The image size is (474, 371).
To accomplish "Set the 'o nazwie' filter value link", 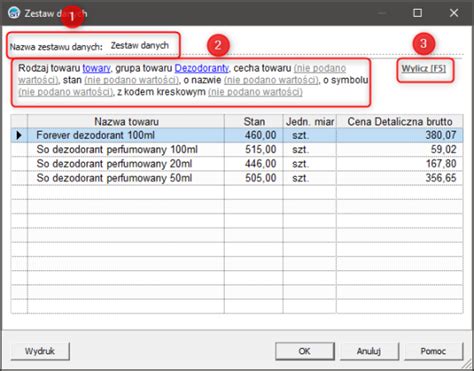I will tap(271, 80).
